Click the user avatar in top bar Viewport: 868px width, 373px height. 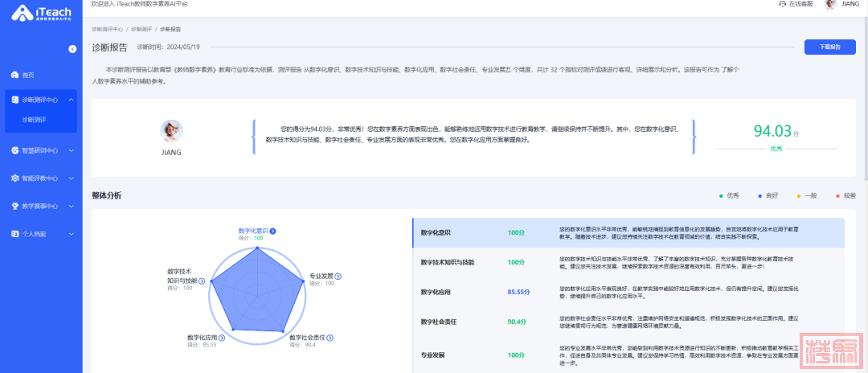tap(830, 4)
